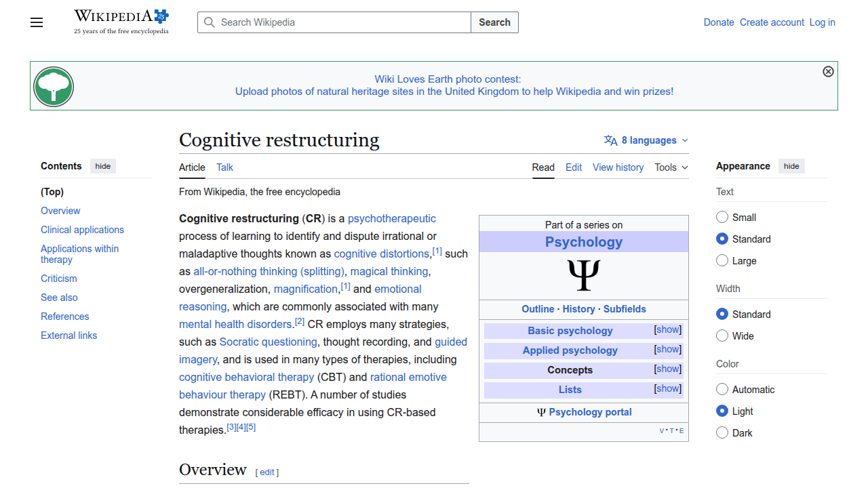Screen dimensions: 868x488
Task: Open the 8 languages dropdown
Action: pos(646,140)
